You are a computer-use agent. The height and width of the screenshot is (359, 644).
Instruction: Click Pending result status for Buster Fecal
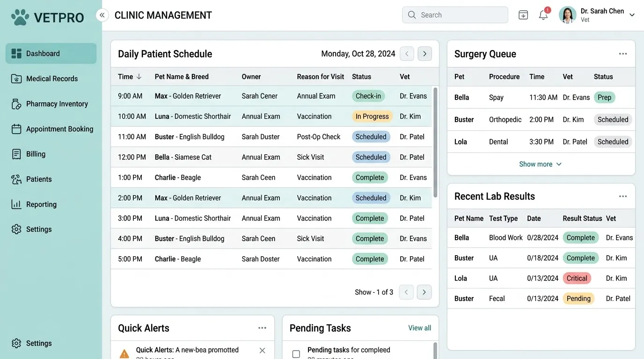[578, 299]
